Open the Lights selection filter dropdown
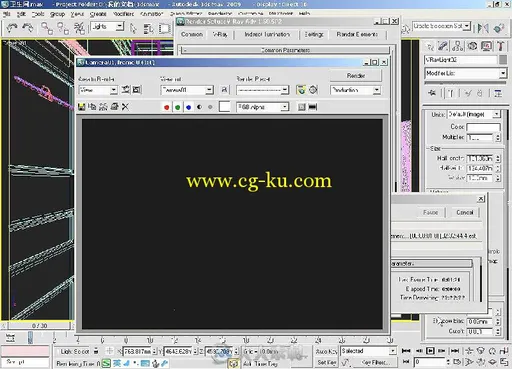Screen dimensions: 512x369 pos(120,27)
